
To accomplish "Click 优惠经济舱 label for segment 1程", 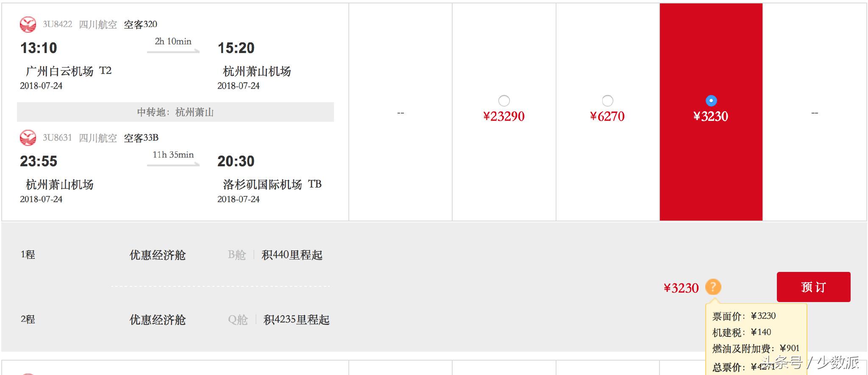I will coord(158,255).
